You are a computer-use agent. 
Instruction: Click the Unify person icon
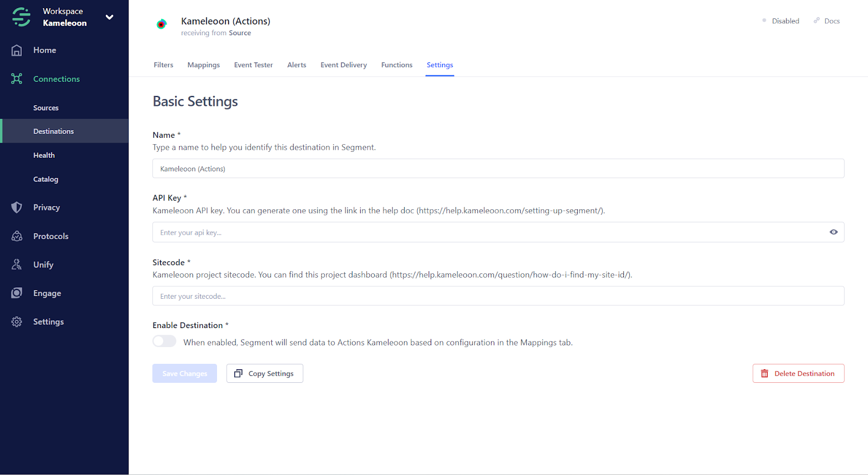point(17,265)
